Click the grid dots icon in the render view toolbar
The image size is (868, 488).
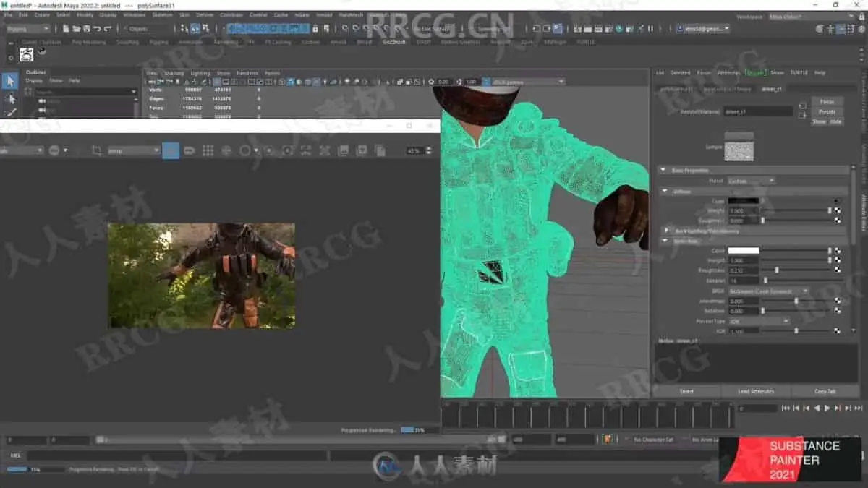208,150
